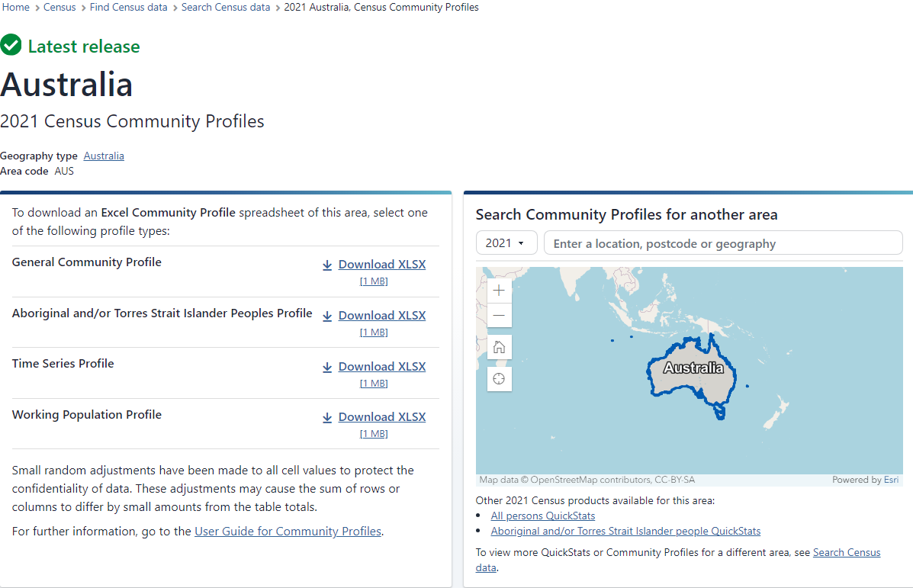Click download arrow icon for Working Population Profile

click(x=327, y=417)
